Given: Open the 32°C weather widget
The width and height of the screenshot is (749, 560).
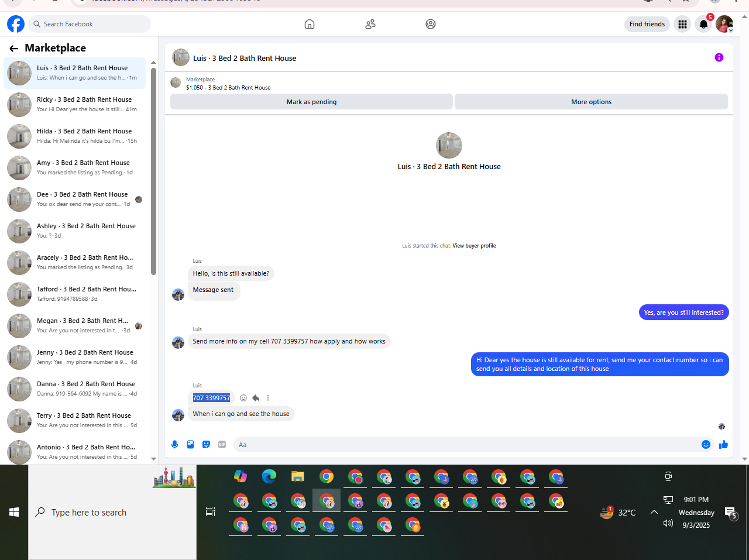Looking at the screenshot, I should pyautogui.click(x=618, y=512).
